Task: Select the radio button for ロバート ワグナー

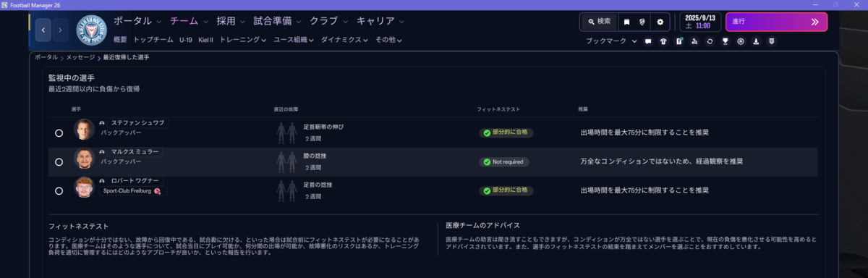Action: click(59, 191)
